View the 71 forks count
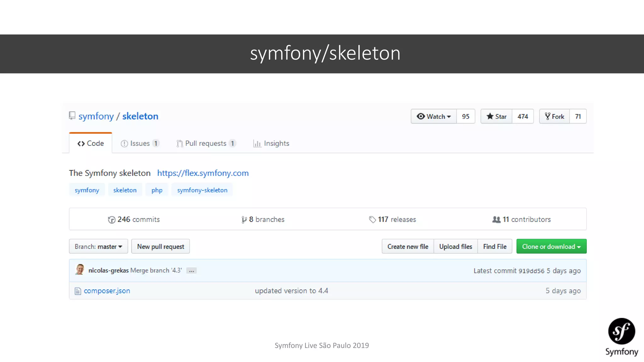 (x=578, y=116)
